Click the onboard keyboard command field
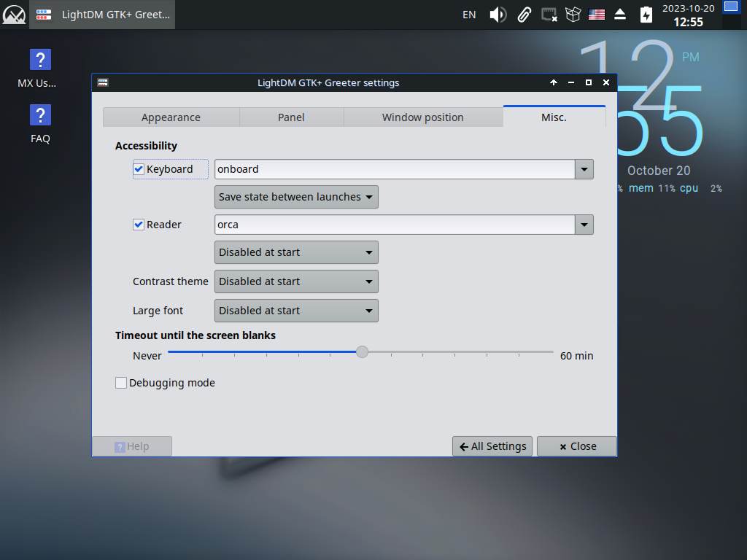 395,169
